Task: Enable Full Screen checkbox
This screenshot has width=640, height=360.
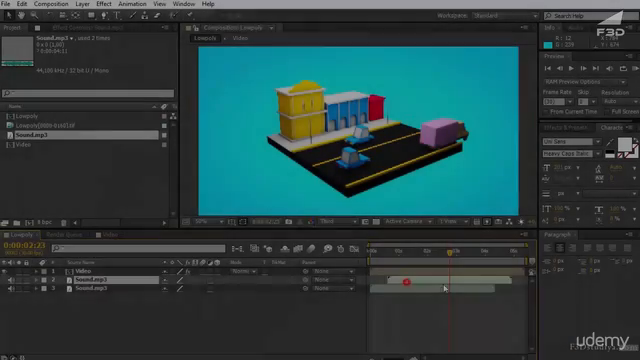Action: point(607,111)
